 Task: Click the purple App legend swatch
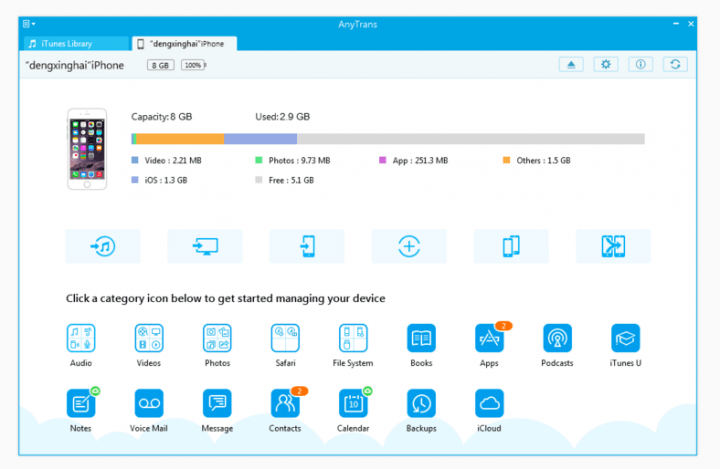click(382, 160)
